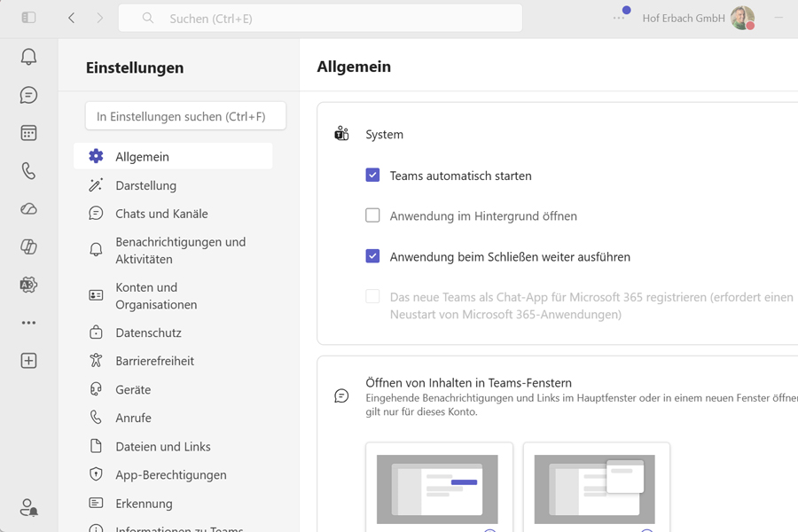798x532 pixels.
Task: Open Geräte settings
Action: [173, 389]
